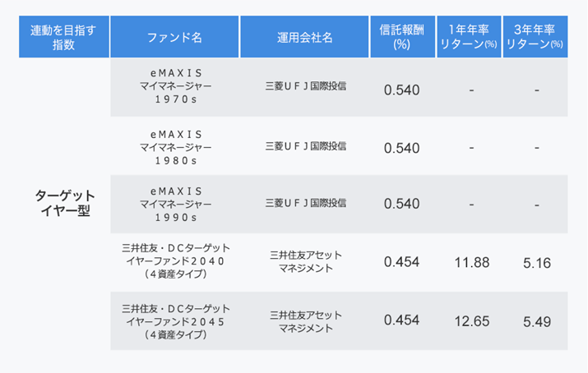Click the 連動を目指す指数 column header
588x373 pixels.
(64, 37)
